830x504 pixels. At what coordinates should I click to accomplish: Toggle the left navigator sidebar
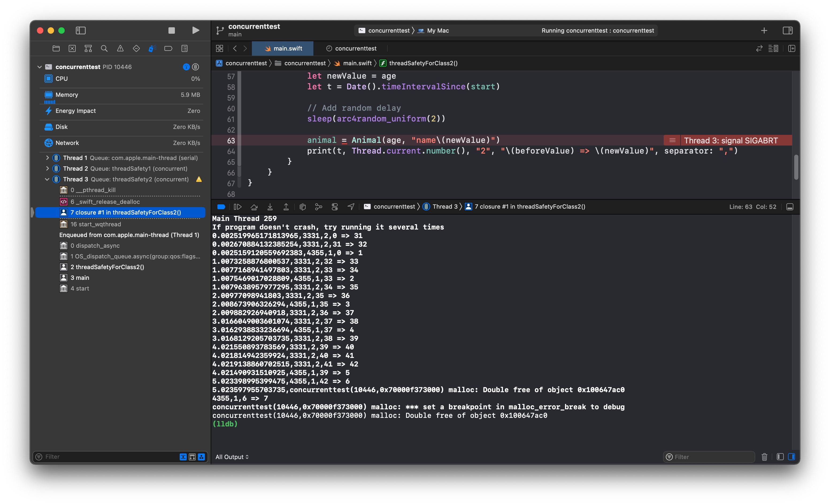tap(81, 30)
